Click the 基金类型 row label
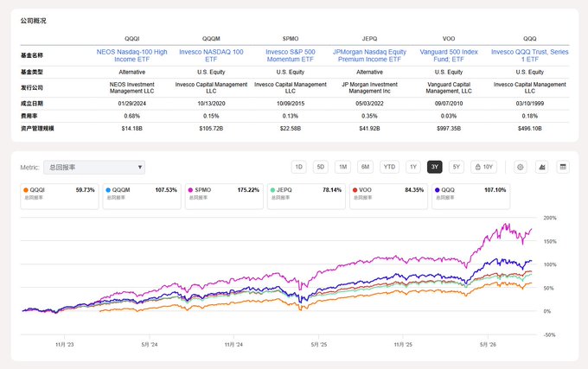The height and width of the screenshot is (369, 588). click(32, 72)
